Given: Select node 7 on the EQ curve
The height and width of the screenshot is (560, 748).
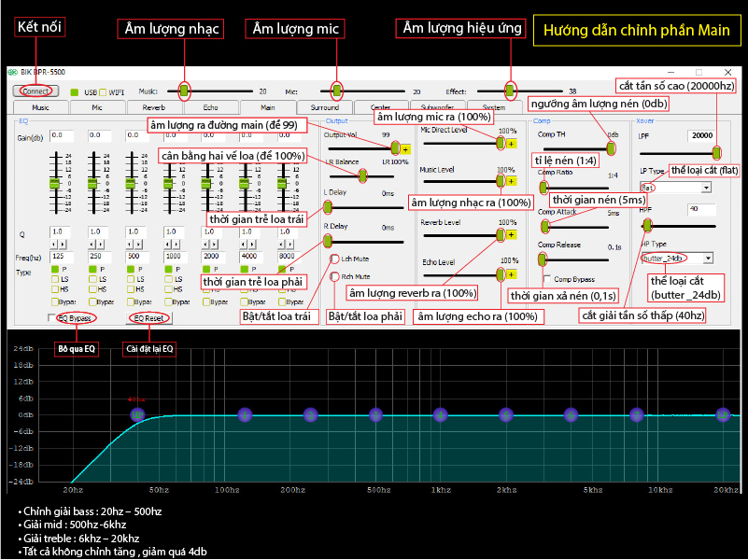Looking at the screenshot, I should pos(636,415).
